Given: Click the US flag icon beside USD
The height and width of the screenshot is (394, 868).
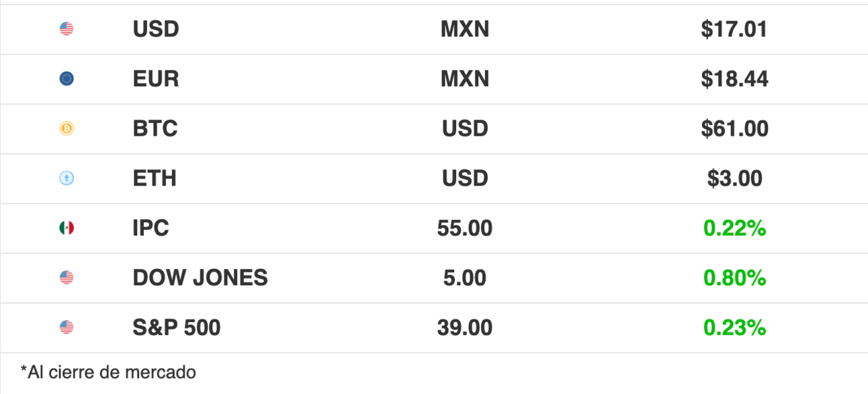Looking at the screenshot, I should 67,29.
